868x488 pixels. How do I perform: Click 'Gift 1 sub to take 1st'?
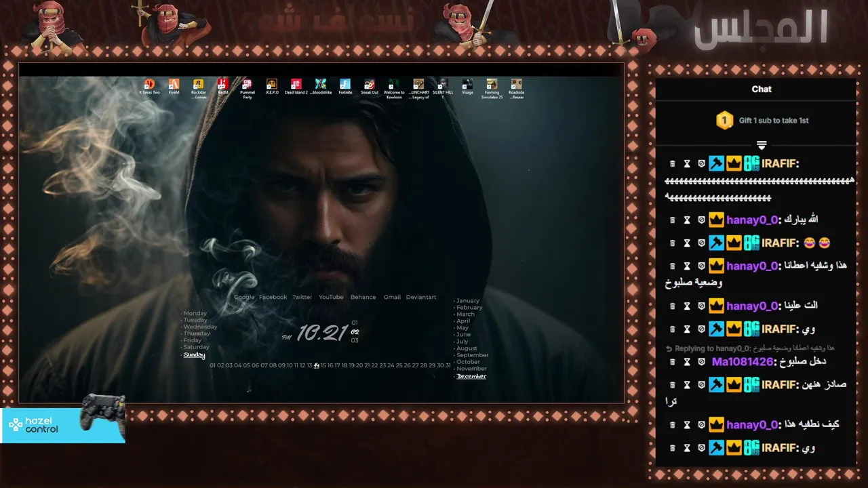tap(774, 121)
